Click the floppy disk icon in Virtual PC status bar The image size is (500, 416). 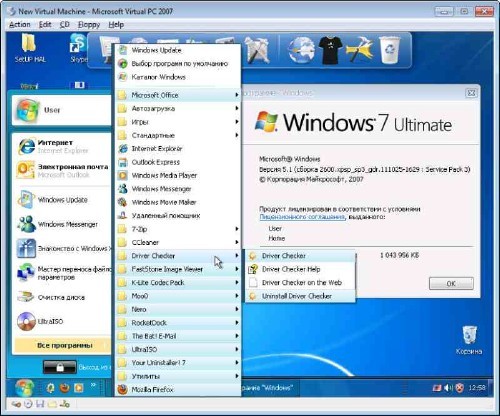coord(40,404)
